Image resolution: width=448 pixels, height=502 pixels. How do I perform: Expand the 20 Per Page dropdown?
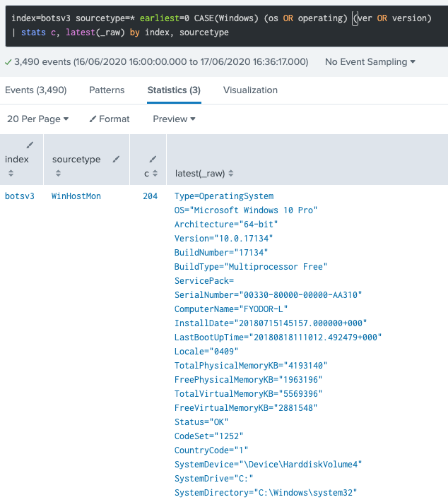[x=37, y=119]
